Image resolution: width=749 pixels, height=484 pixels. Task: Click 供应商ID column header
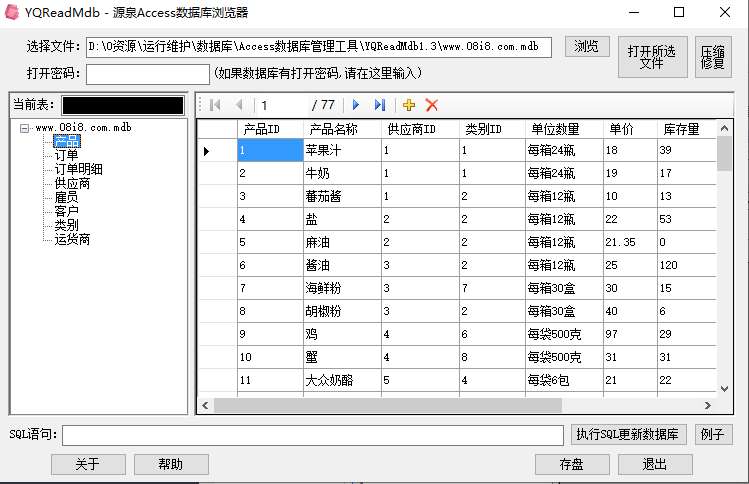click(420, 129)
